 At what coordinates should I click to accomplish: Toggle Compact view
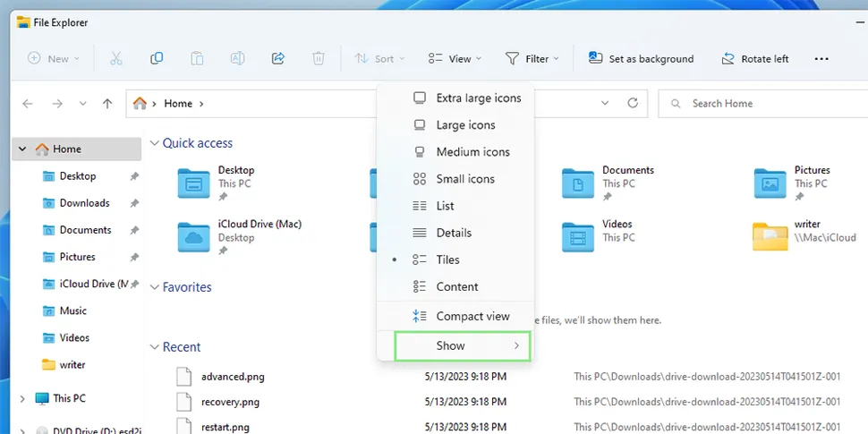[455, 316]
